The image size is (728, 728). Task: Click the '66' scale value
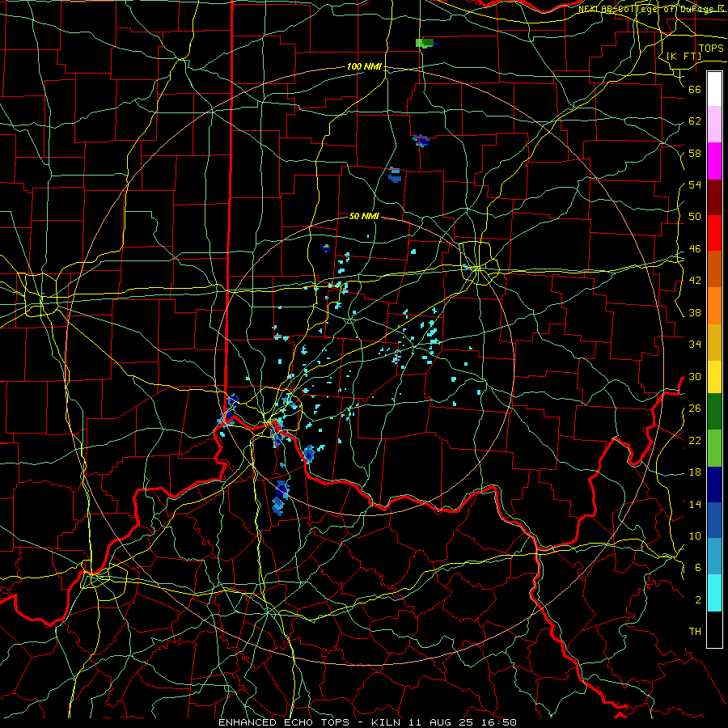click(695, 90)
